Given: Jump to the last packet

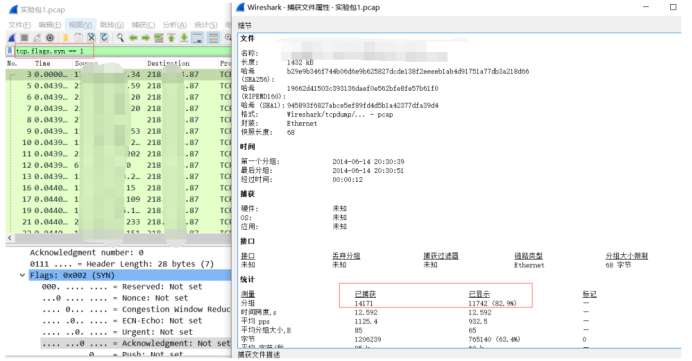Looking at the screenshot, I should point(184,38).
